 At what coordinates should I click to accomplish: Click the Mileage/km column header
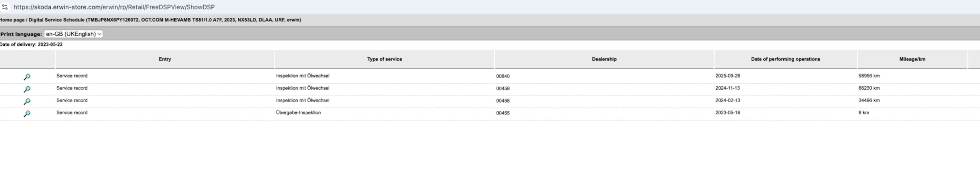(x=912, y=59)
